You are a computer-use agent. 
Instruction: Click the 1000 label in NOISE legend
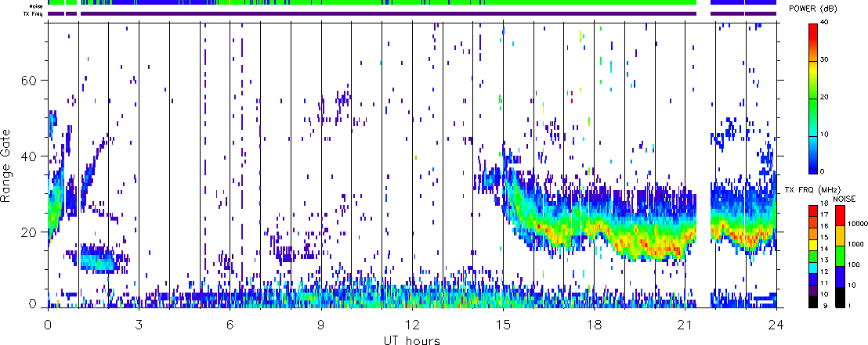855,244
